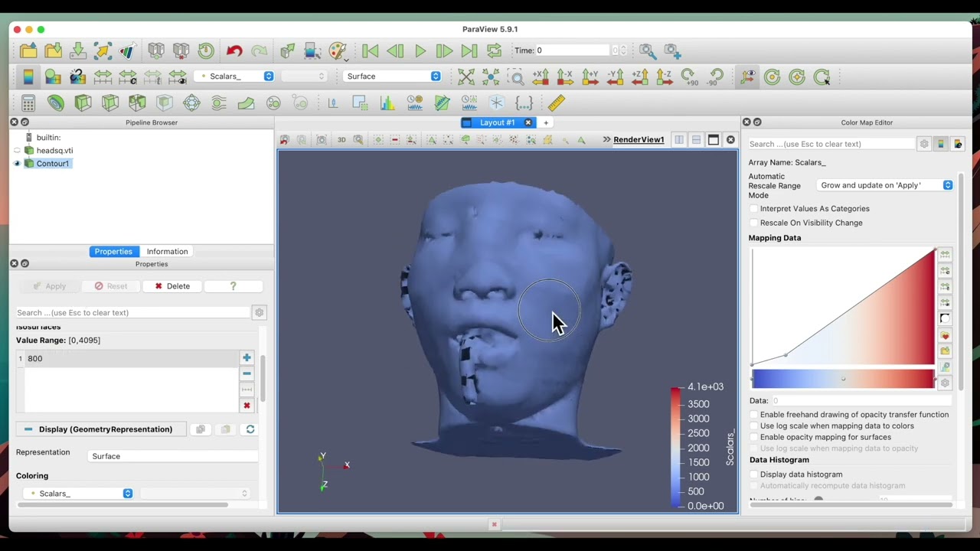Open the Automatic Rescale Range Mode dropdown

tap(885, 185)
